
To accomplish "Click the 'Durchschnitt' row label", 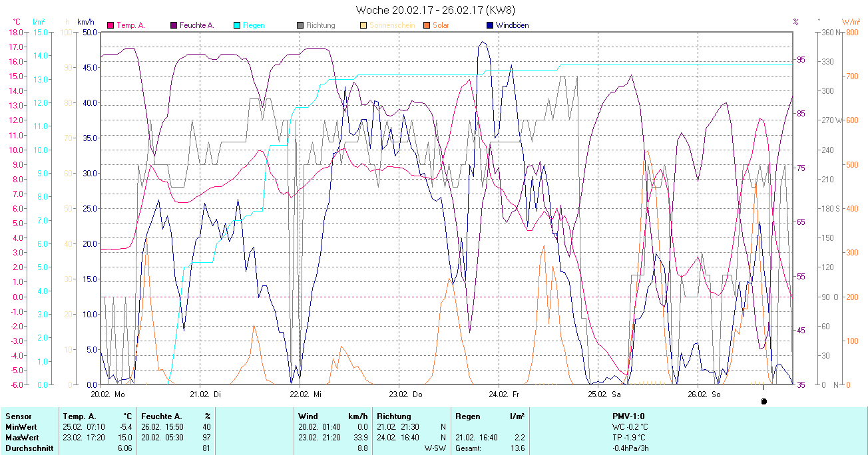I will 29,448.
